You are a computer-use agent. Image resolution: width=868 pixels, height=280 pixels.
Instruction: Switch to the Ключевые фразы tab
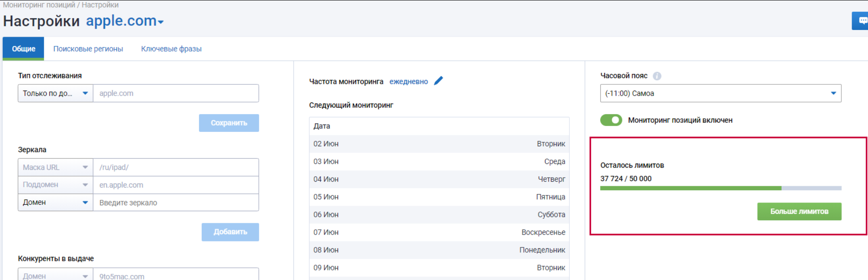171,48
